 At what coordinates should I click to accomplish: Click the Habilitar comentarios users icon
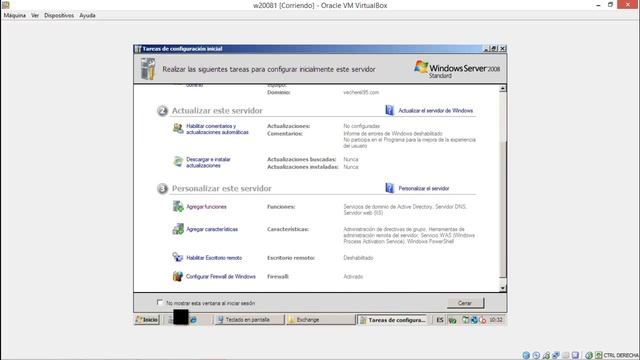pos(178,128)
